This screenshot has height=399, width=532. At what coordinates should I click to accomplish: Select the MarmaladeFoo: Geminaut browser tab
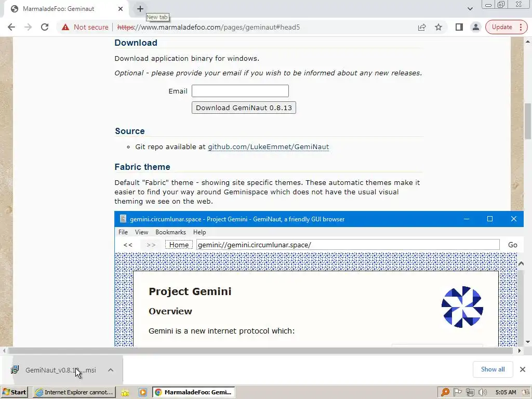(66, 9)
